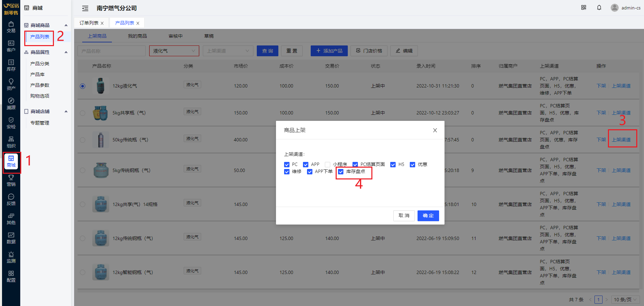Open the QR code icon in header
The width and height of the screenshot is (644, 306).
584,7
